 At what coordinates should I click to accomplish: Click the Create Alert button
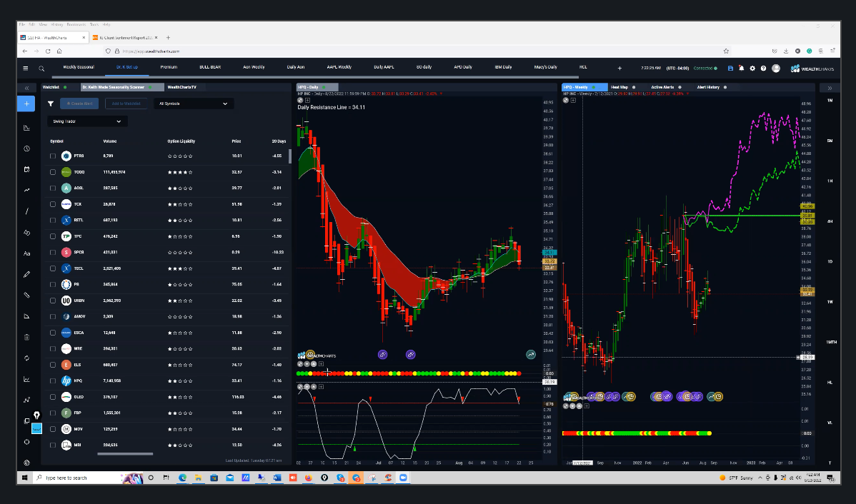pos(80,104)
